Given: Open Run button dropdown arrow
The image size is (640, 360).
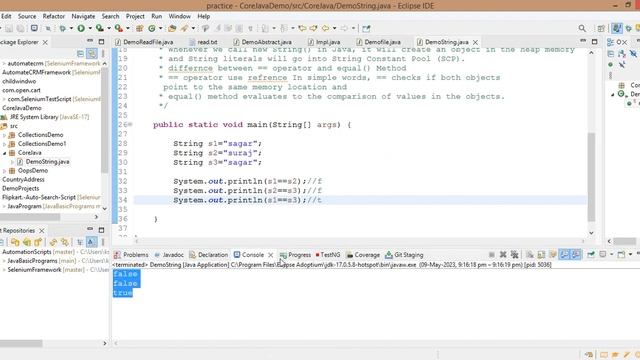Looking at the screenshot, I should click(x=90, y=28).
